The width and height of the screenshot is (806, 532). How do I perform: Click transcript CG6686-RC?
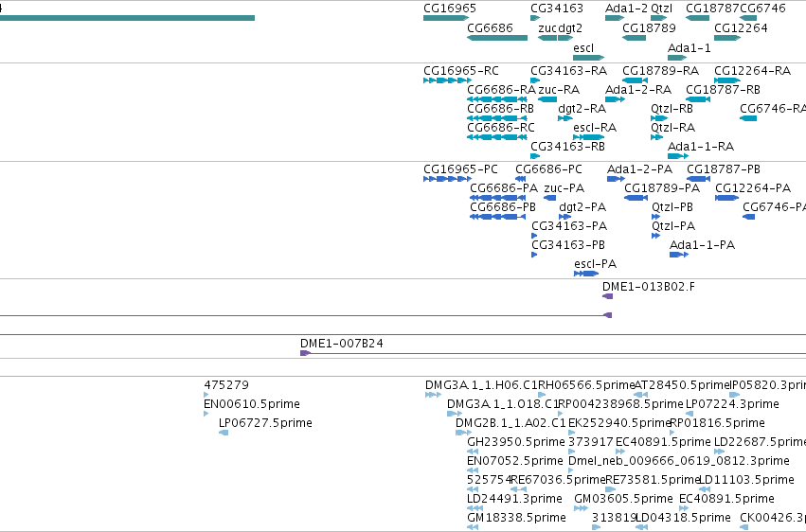coord(501,128)
